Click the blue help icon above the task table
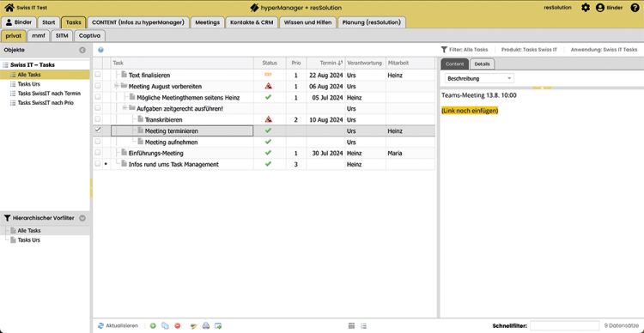644x333 pixels. [100, 50]
